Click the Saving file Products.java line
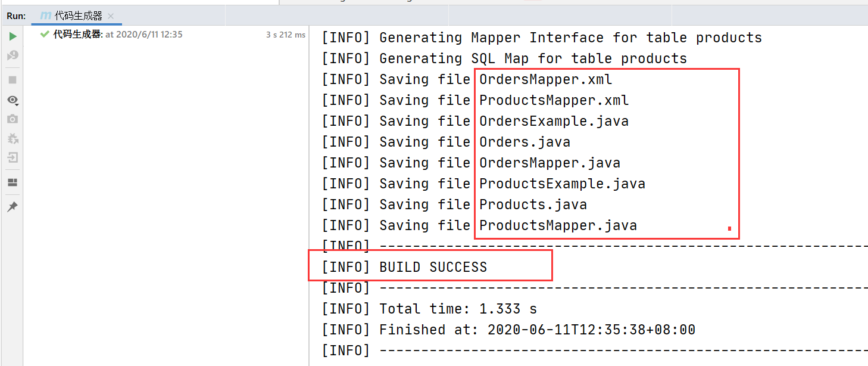868x366 pixels. [454, 204]
